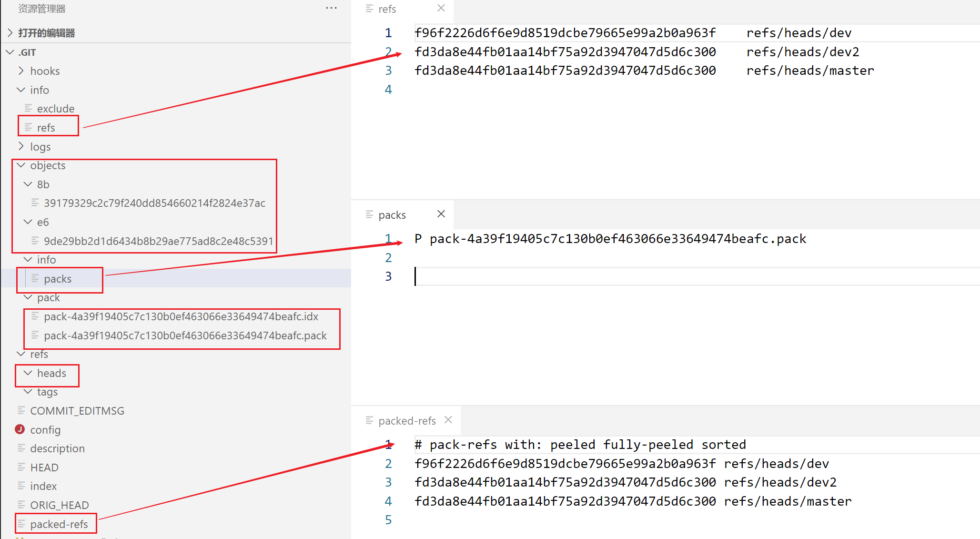980x539 pixels.
Task: Open the pack .pack file in tree
Action: [185, 336]
